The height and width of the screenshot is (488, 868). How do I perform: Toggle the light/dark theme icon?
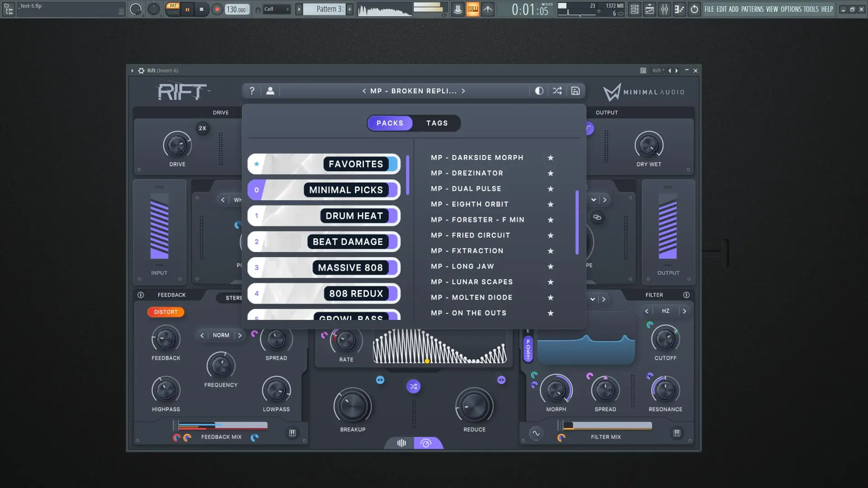tap(539, 91)
